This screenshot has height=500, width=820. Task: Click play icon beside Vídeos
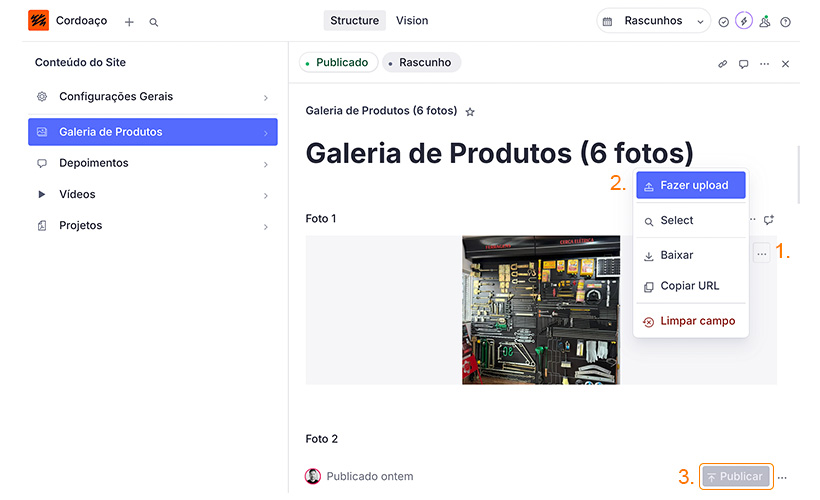[x=42, y=195]
